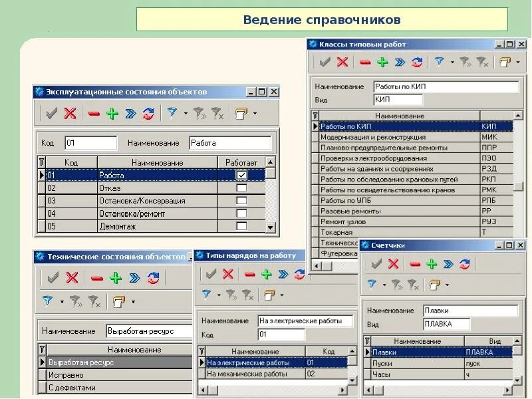Viewport: 532px width, 399px height.
Task: Refresh data in Эксплуатационные состояния window
Action: click(148, 113)
